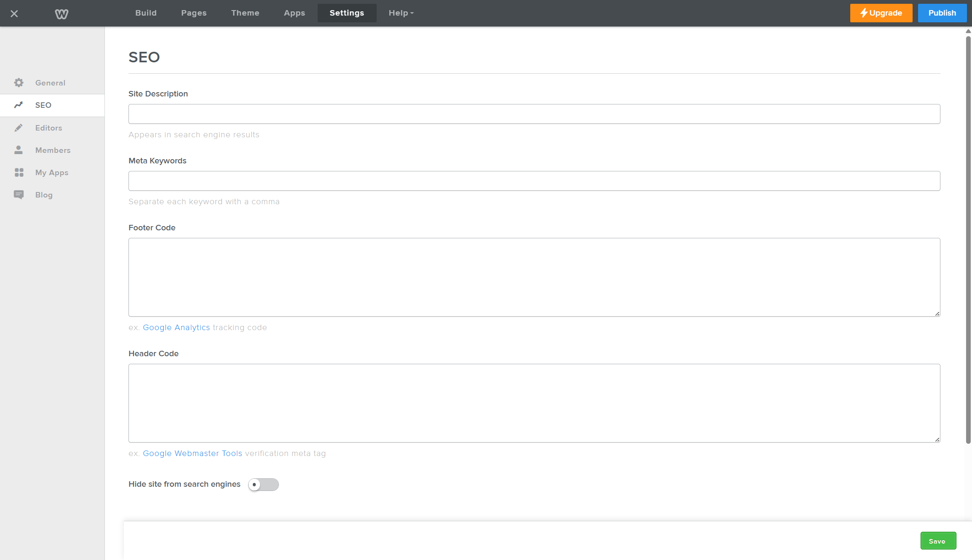Image resolution: width=972 pixels, height=560 pixels.
Task: Open the Google Analytics link
Action: [x=176, y=327]
